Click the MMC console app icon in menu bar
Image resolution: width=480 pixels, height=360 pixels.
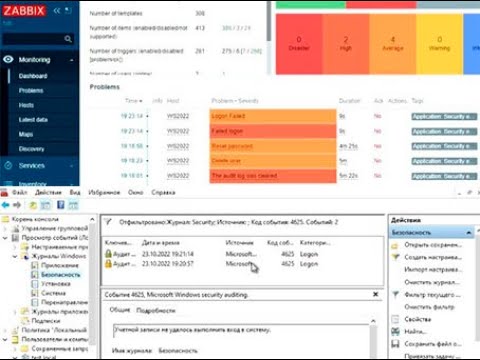4,192
